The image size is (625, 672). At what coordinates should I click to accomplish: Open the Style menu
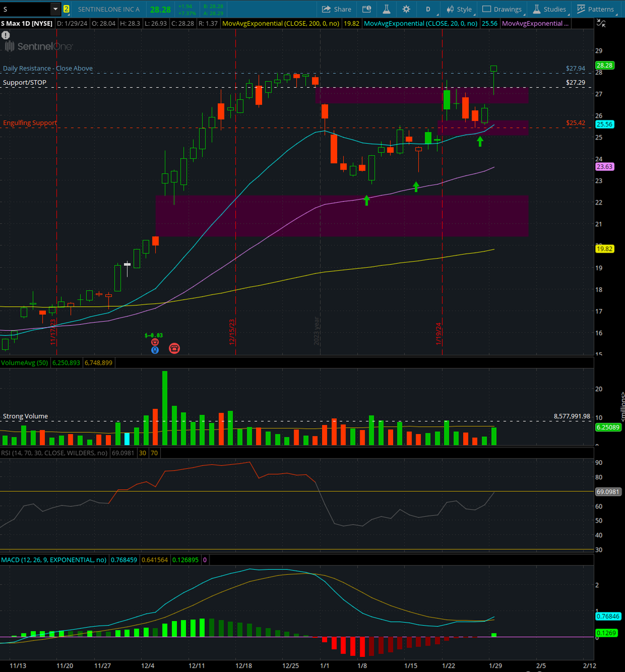pyautogui.click(x=459, y=9)
